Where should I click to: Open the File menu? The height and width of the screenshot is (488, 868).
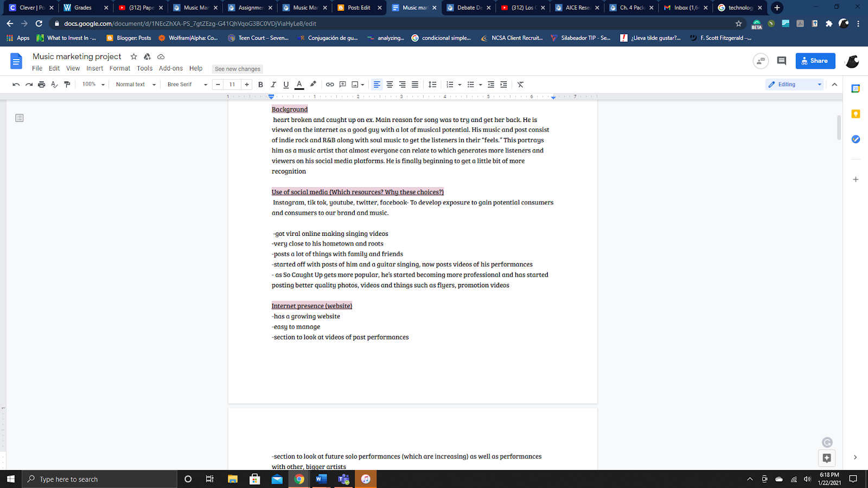[x=37, y=68]
